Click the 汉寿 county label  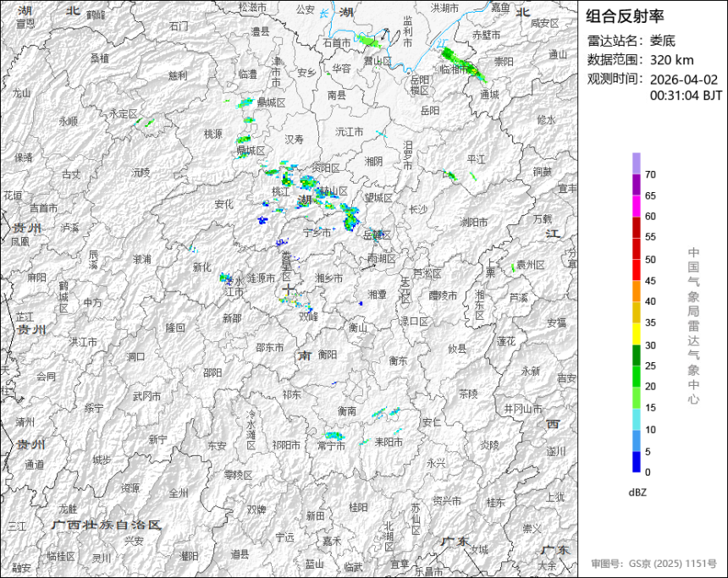(x=294, y=138)
